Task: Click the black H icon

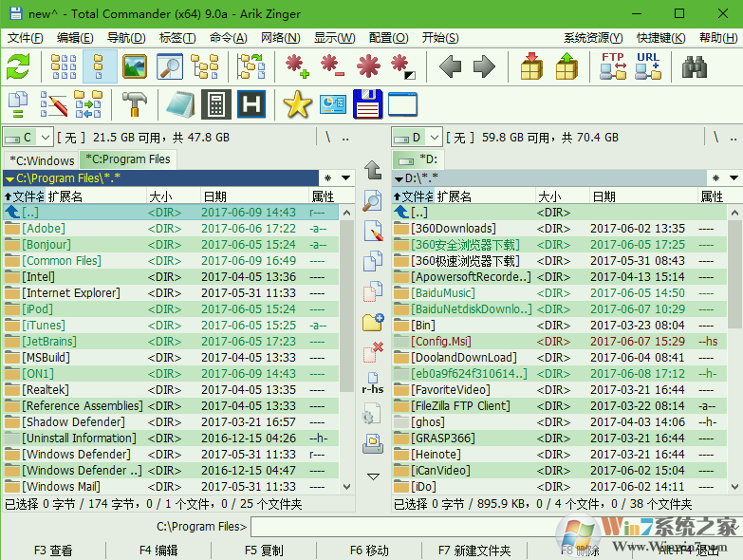Action: click(251, 104)
